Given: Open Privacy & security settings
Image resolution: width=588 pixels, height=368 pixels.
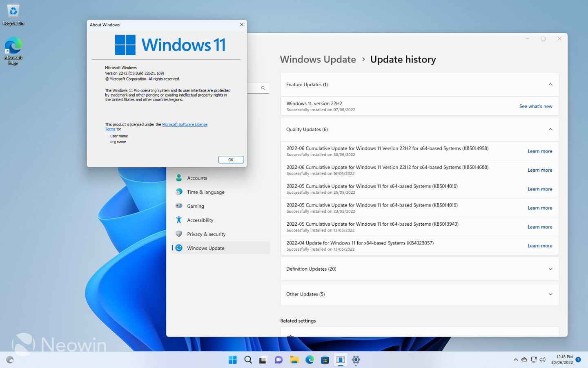Looking at the screenshot, I should (206, 234).
